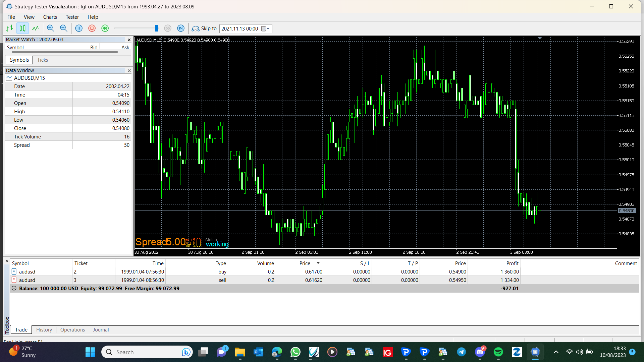Switch to the Ticks tab
Viewport: 644px width, 362px height.
click(43, 60)
